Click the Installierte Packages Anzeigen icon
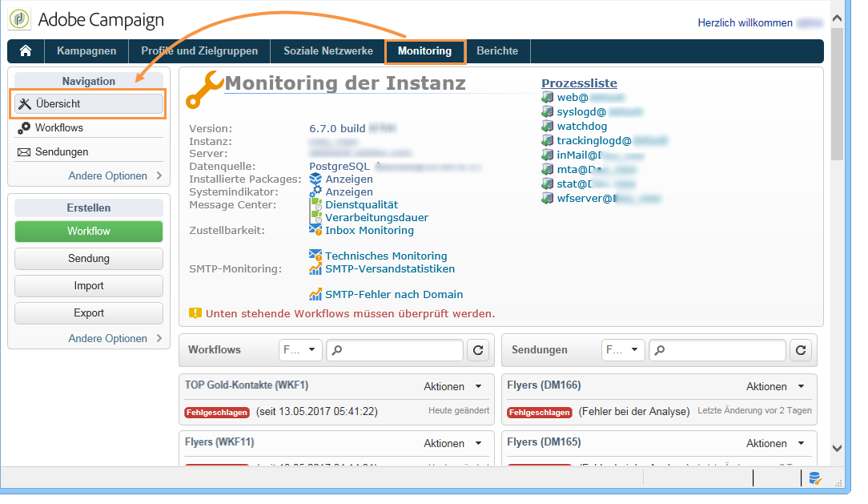The image size is (868, 504). (315, 179)
